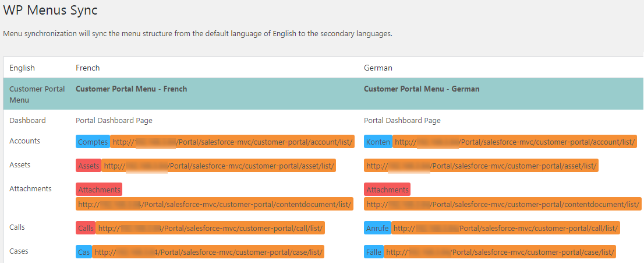Click the Customer Portal Menu - German heading
The height and width of the screenshot is (263, 644).
point(422,89)
